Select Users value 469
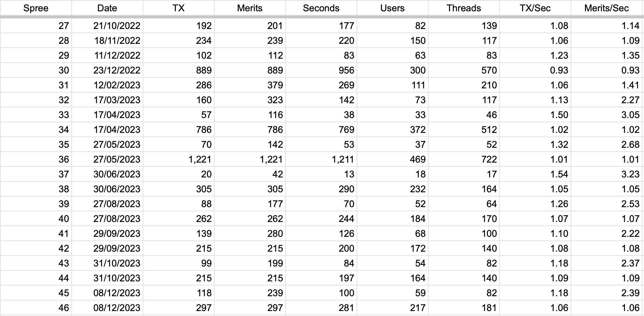 coord(392,159)
